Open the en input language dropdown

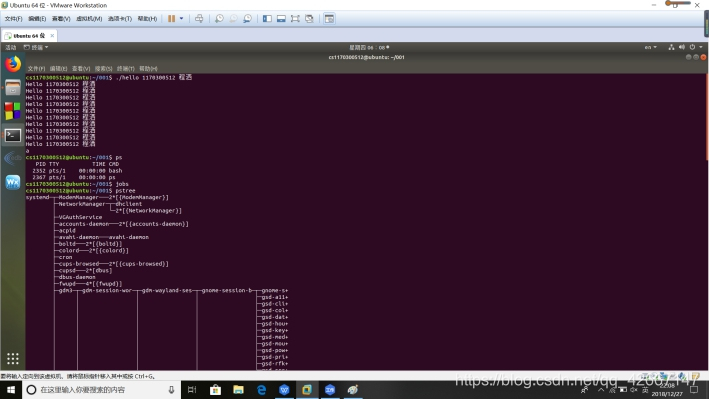pyautogui.click(x=651, y=47)
